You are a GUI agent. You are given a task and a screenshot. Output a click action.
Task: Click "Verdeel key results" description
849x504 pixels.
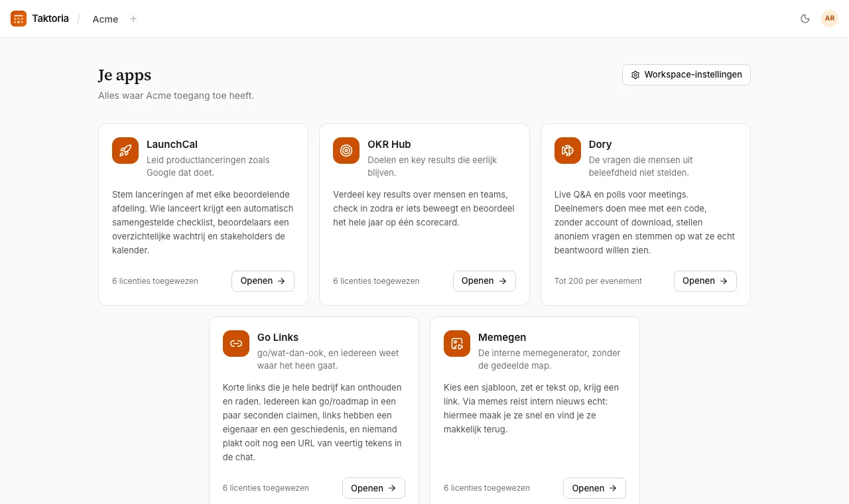tap(424, 208)
